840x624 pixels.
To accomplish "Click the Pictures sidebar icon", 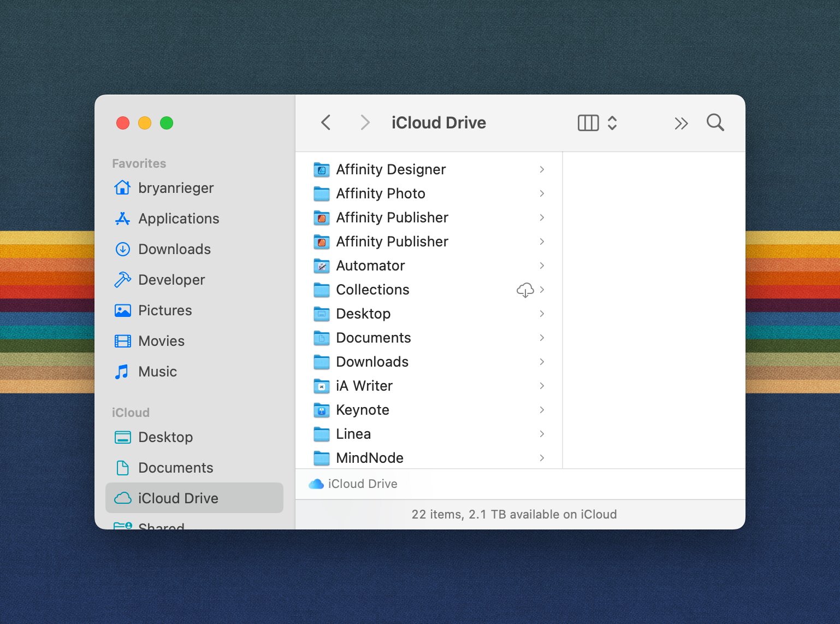I will [x=123, y=310].
